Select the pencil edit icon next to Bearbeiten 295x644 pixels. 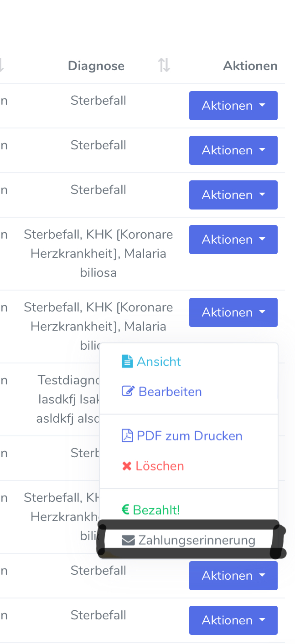(x=127, y=391)
